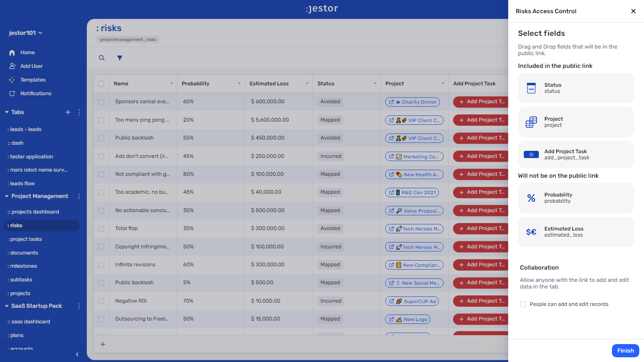Open the three-dot menu beside Tabs

[x=79, y=112]
